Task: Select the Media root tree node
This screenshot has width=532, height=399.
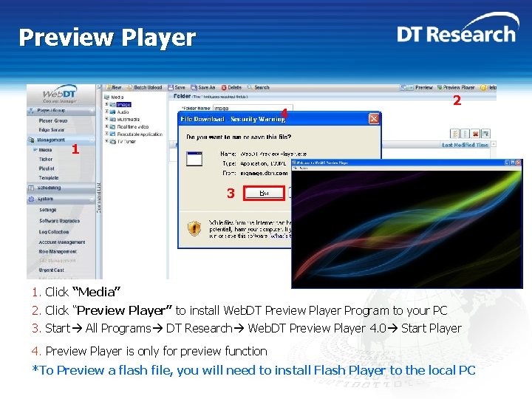Action: click(114, 97)
